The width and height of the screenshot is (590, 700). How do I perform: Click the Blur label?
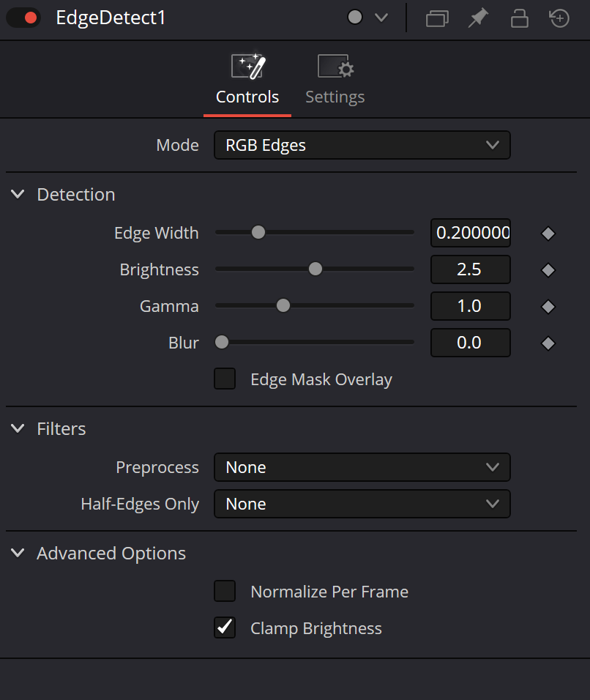(x=184, y=343)
